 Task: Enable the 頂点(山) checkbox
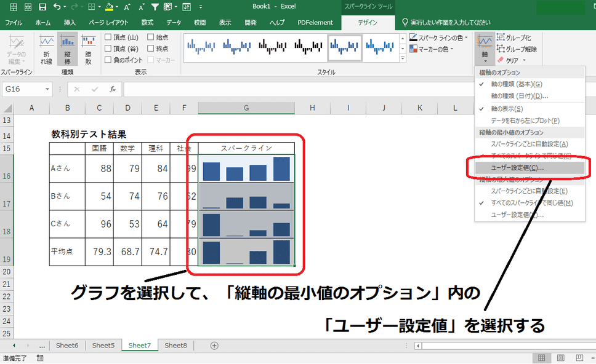click(108, 37)
